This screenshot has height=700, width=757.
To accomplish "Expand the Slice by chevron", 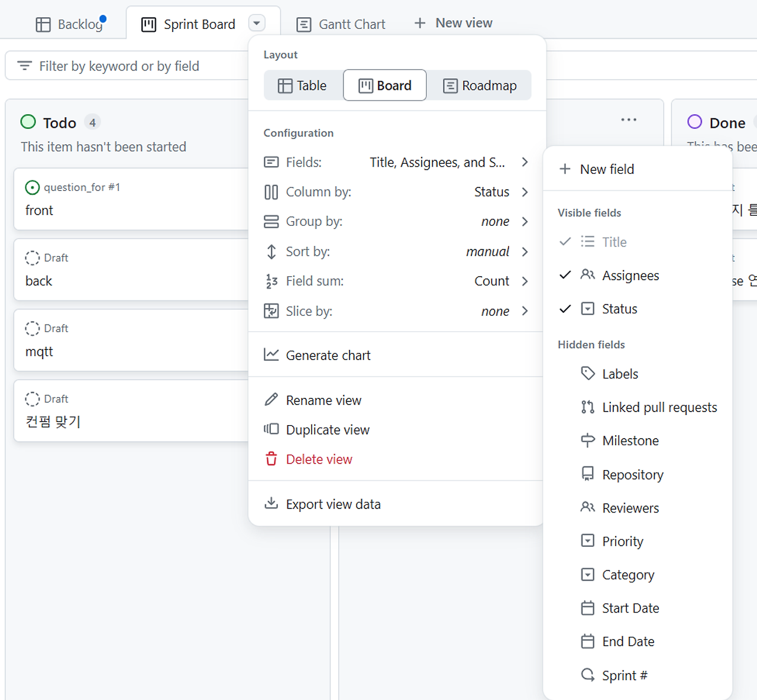I will (525, 311).
